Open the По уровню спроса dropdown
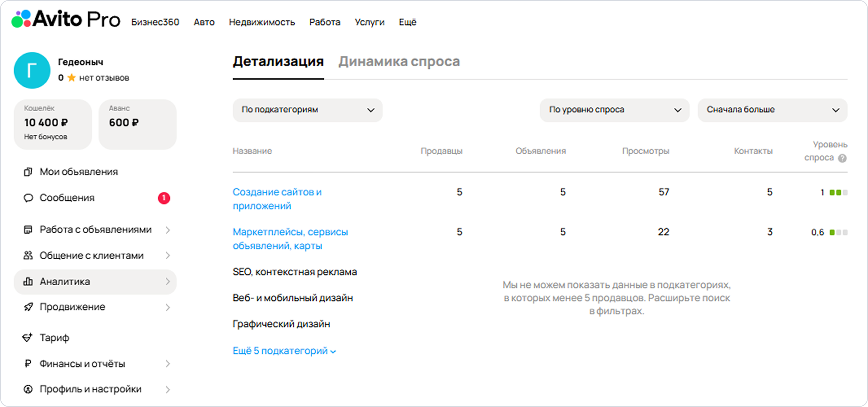Screen dimensions: 868x407 point(614,110)
